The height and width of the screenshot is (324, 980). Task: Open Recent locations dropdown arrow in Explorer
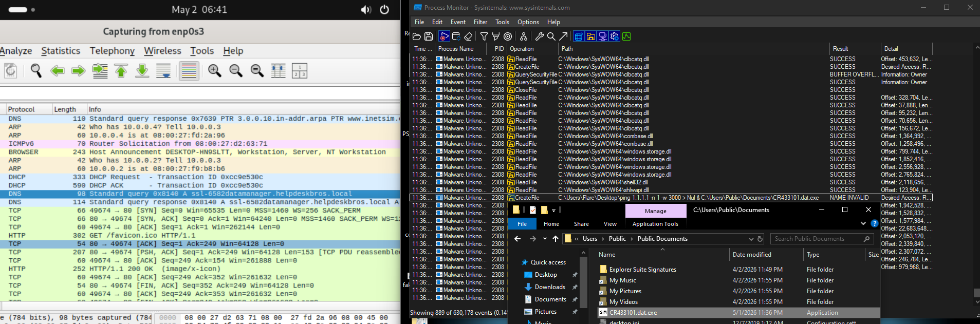[545, 239]
